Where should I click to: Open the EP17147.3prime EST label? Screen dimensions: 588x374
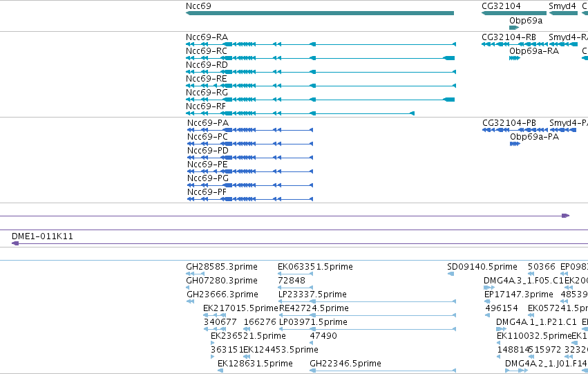[x=519, y=294]
